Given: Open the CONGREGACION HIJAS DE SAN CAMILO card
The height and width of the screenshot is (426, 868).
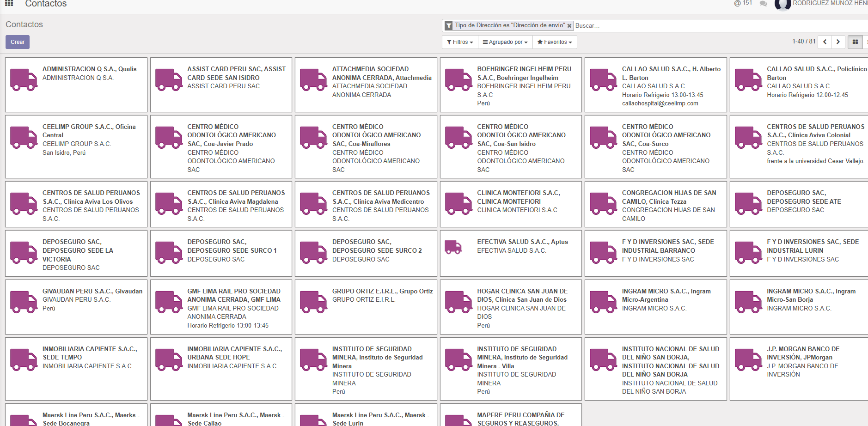Looking at the screenshot, I should click(656, 204).
